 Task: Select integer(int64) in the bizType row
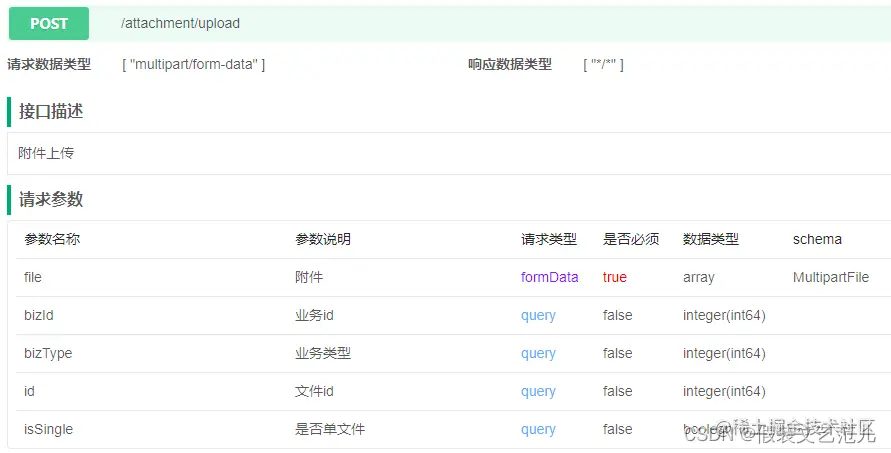[x=725, y=354]
